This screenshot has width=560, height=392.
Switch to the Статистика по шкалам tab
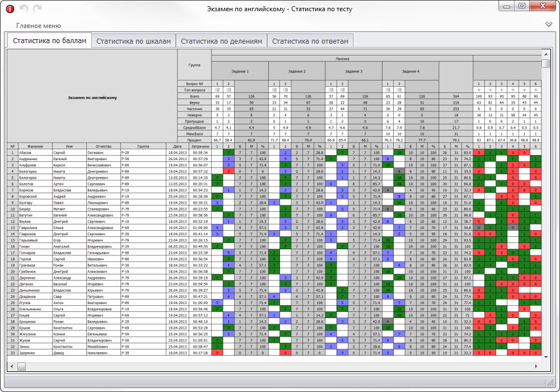point(133,41)
